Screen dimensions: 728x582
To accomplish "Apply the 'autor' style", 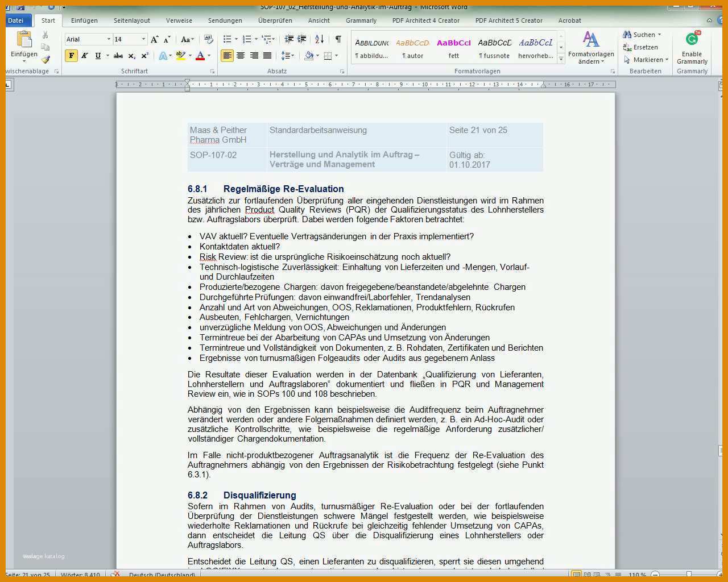I will pyautogui.click(x=412, y=48).
